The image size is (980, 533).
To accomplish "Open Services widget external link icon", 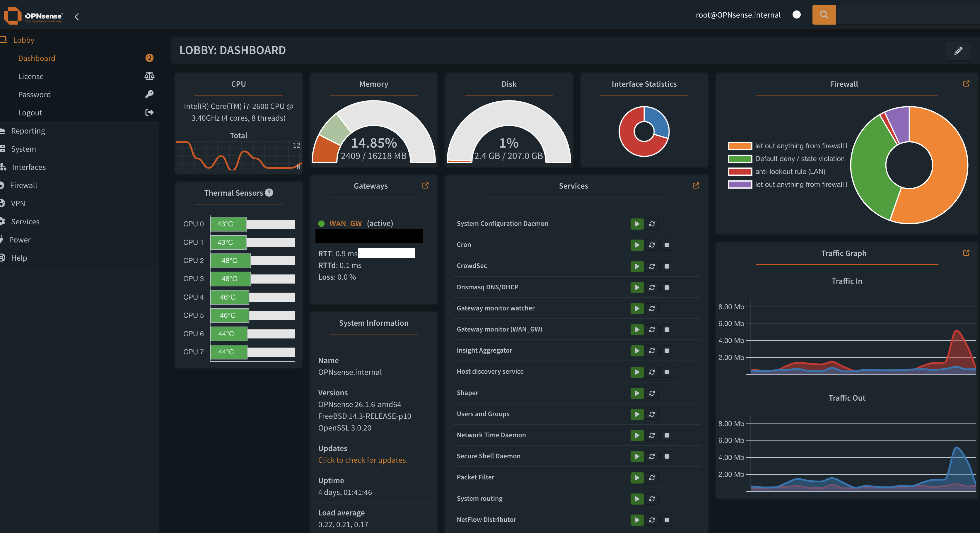I will point(696,186).
